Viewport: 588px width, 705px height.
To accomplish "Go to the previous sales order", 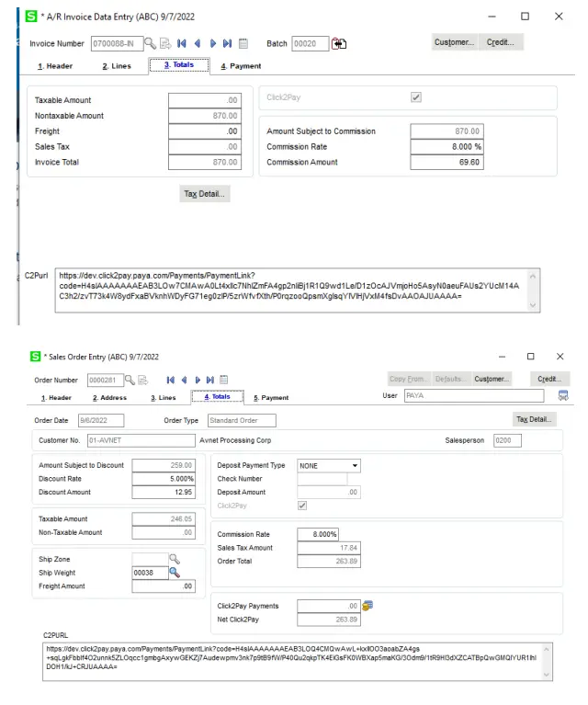I will (184, 380).
